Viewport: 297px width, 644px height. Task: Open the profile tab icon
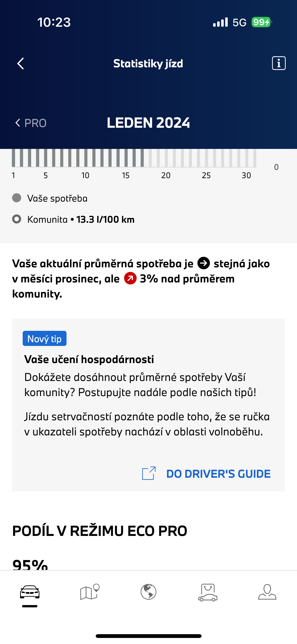pyautogui.click(x=267, y=592)
